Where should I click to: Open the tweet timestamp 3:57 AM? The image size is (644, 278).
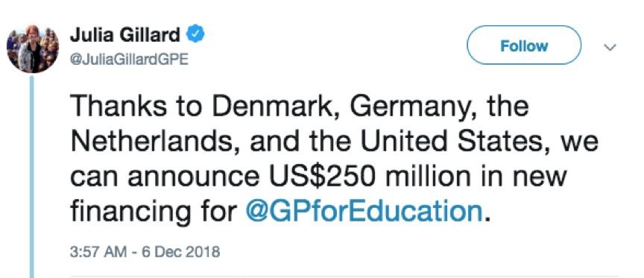point(98,252)
